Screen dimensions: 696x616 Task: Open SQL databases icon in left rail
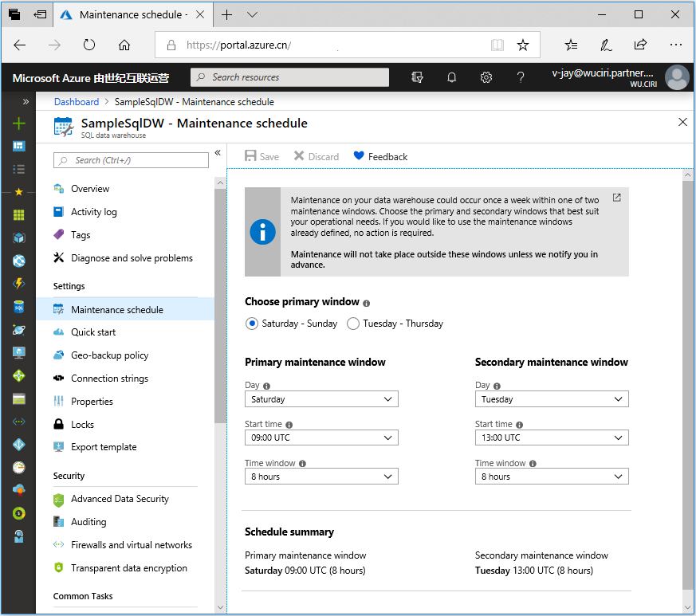[18, 307]
